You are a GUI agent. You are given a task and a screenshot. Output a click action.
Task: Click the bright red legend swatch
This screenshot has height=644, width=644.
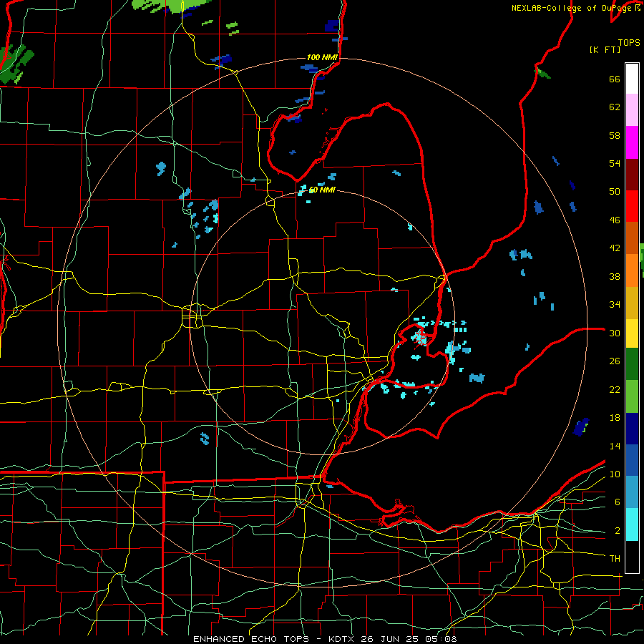pos(632,206)
